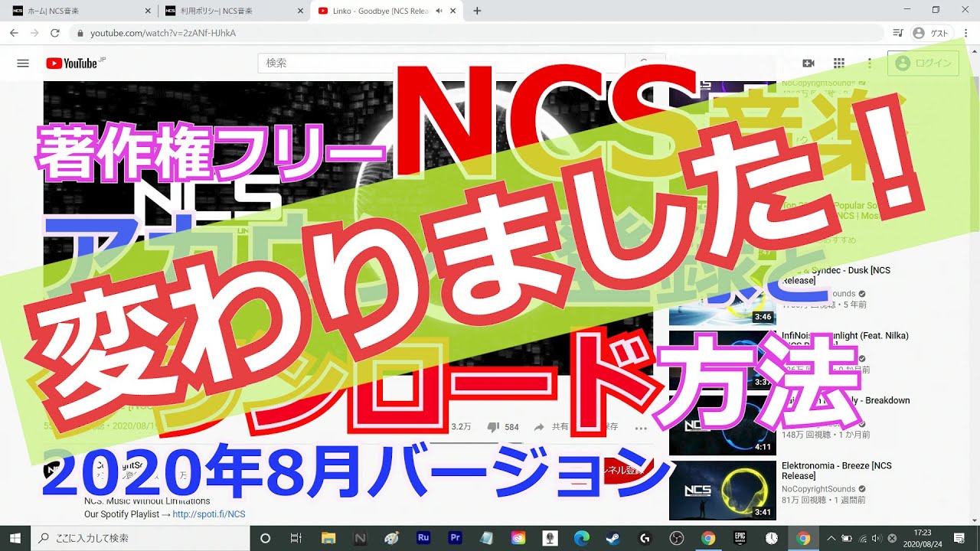
Task: Open the Breakdown video thumbnail, 4:11 long
Action: [723, 425]
